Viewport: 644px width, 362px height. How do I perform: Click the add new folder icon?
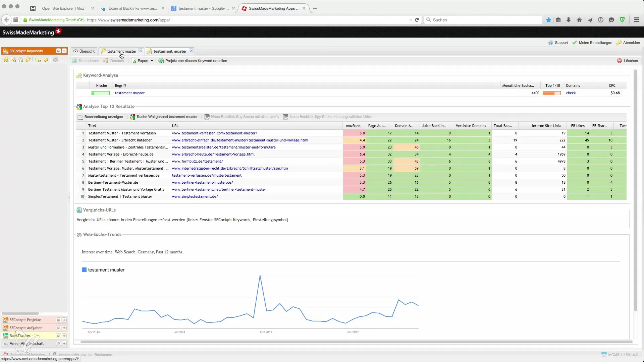(38, 60)
